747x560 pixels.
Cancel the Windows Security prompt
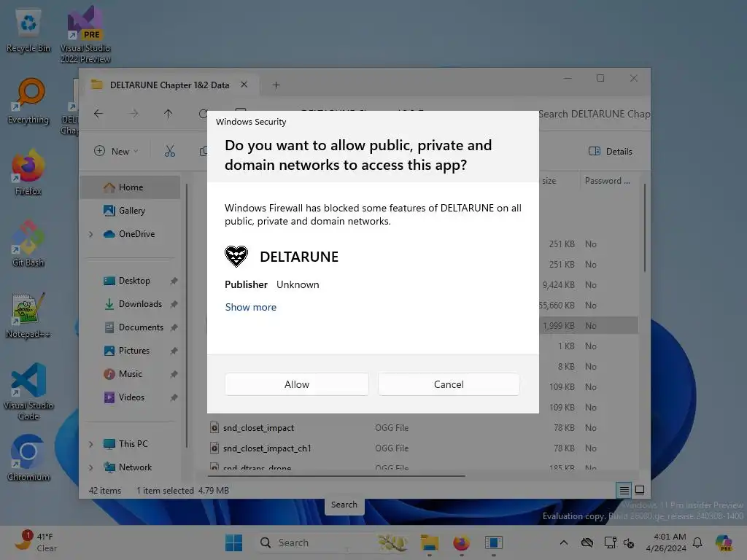tap(449, 384)
